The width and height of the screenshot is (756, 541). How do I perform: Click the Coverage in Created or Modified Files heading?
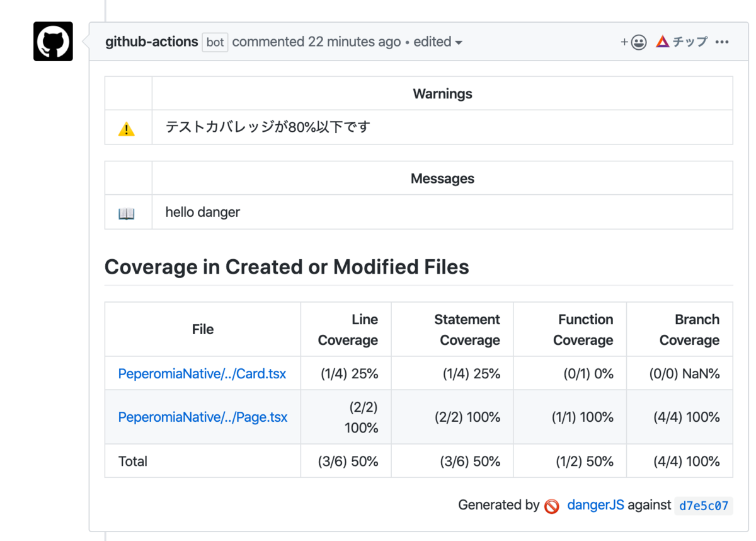(287, 267)
